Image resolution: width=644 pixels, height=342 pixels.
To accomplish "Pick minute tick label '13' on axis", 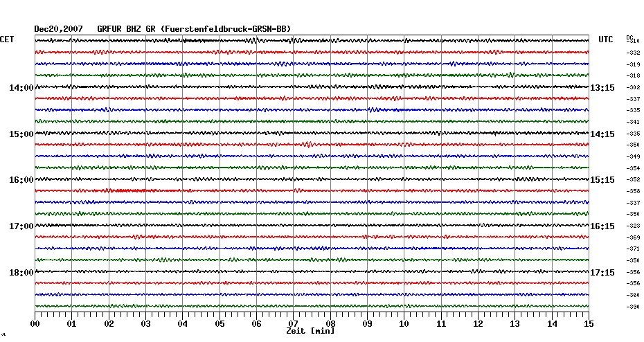I will click(515, 324).
